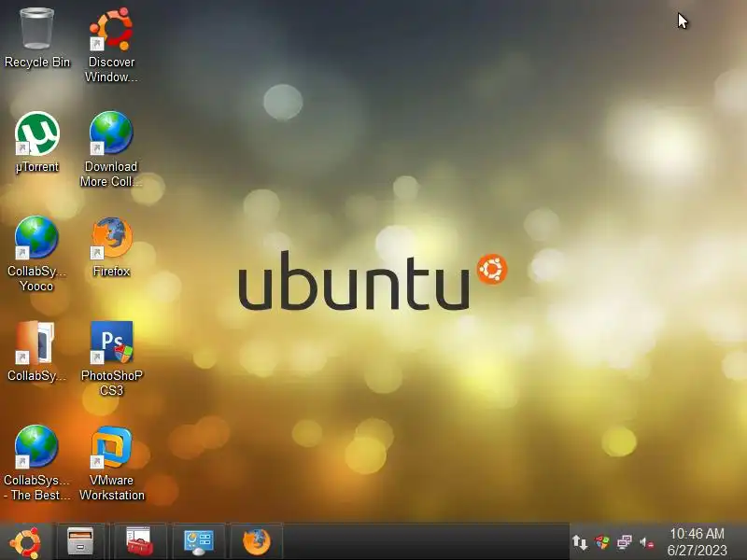Open the Ubuntu logo start button
The width and height of the screenshot is (747, 560).
tap(26, 542)
